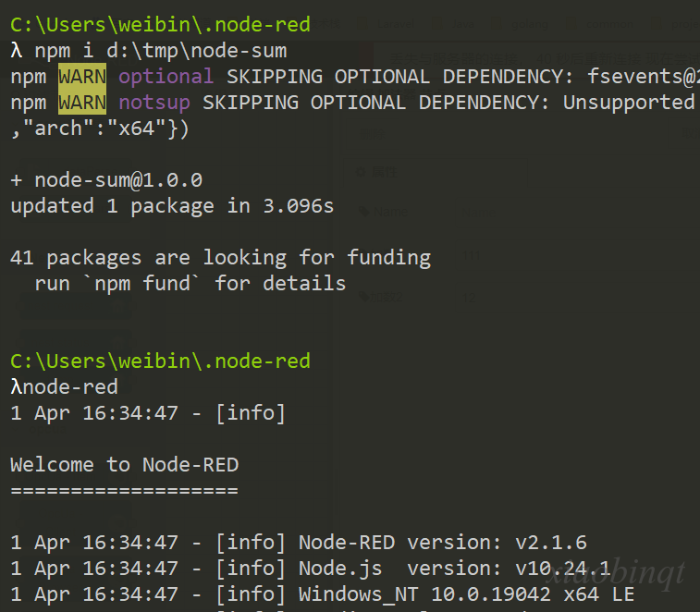Click the Java bookmark folder icon
The width and height of the screenshot is (700, 612).
[438, 24]
